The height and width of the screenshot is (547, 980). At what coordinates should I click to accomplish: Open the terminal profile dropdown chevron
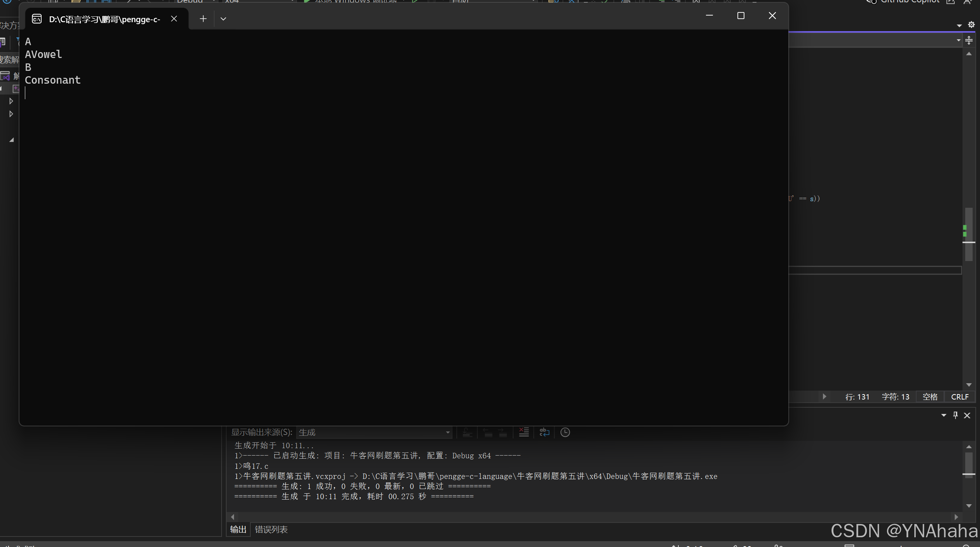tap(223, 19)
